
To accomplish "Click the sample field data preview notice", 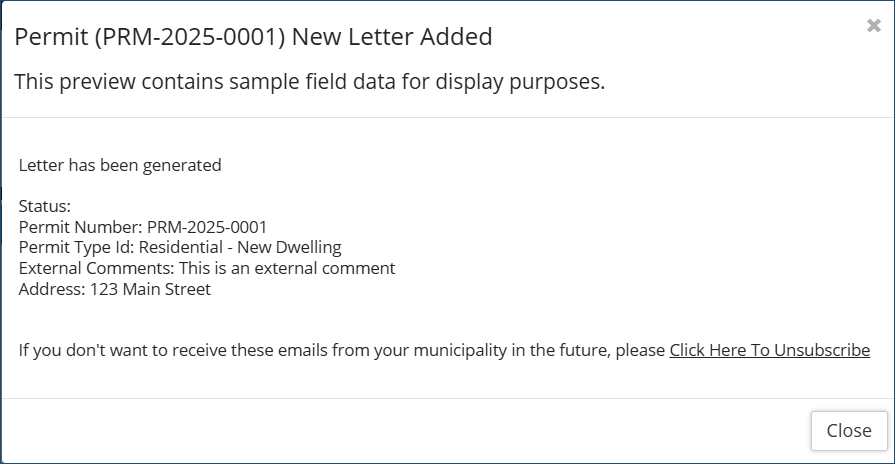I will 309,82.
